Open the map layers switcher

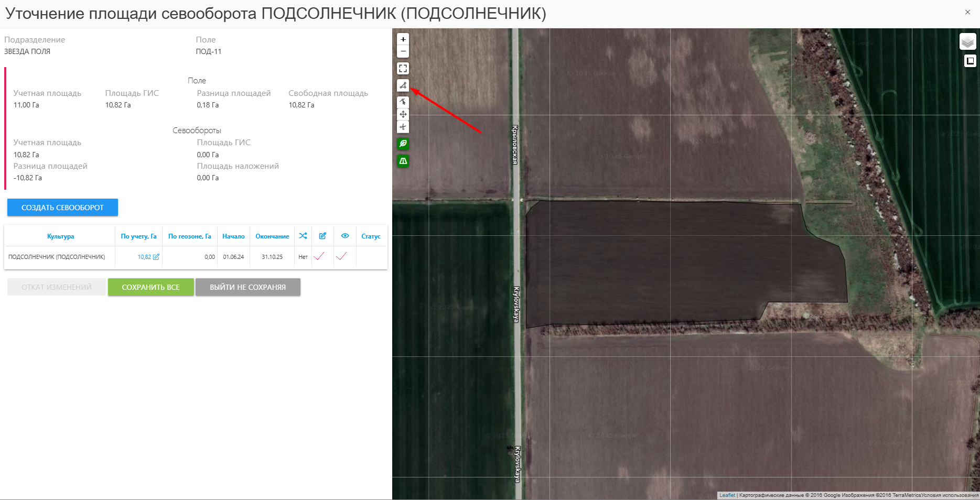coord(967,41)
